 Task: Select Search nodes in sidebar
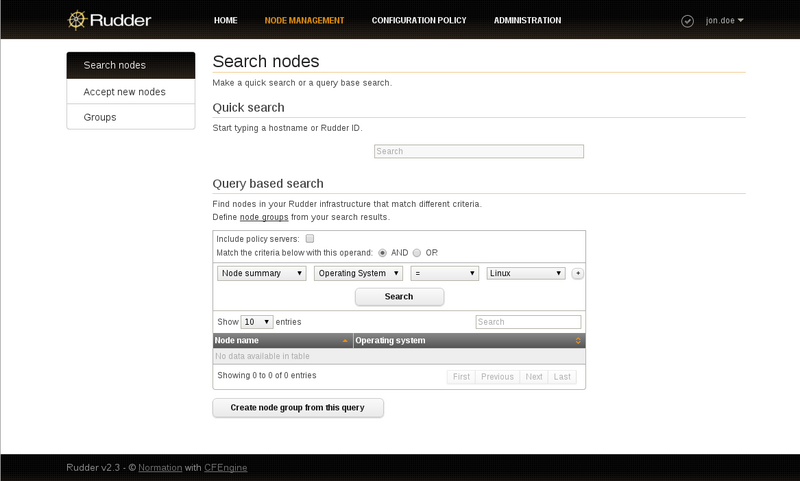[131, 65]
